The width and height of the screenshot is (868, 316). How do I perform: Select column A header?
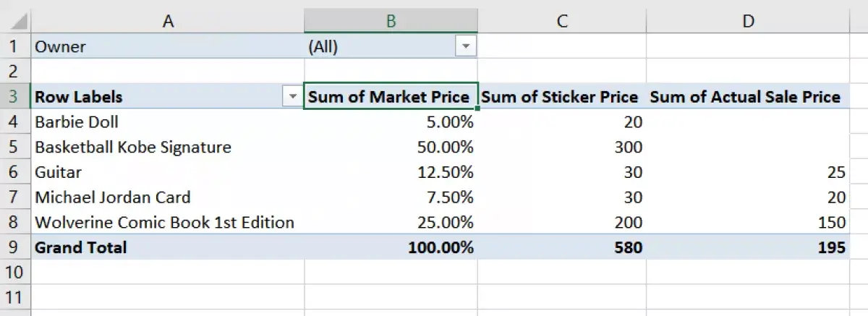click(x=168, y=21)
